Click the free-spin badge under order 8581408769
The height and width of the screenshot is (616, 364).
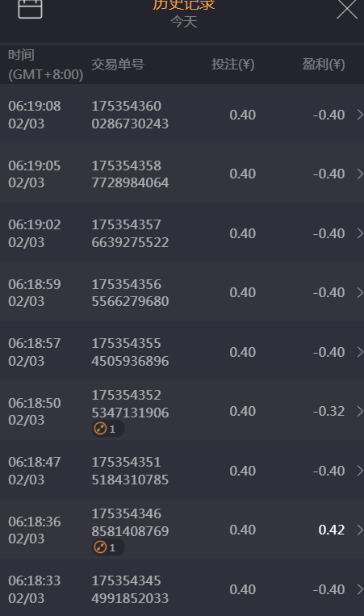pyautogui.click(x=108, y=547)
